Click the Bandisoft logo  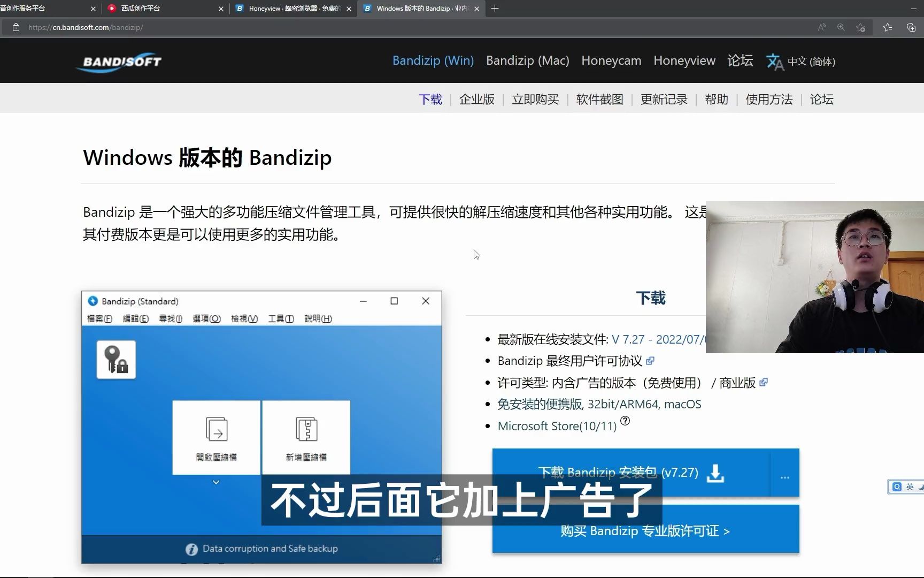pos(119,62)
